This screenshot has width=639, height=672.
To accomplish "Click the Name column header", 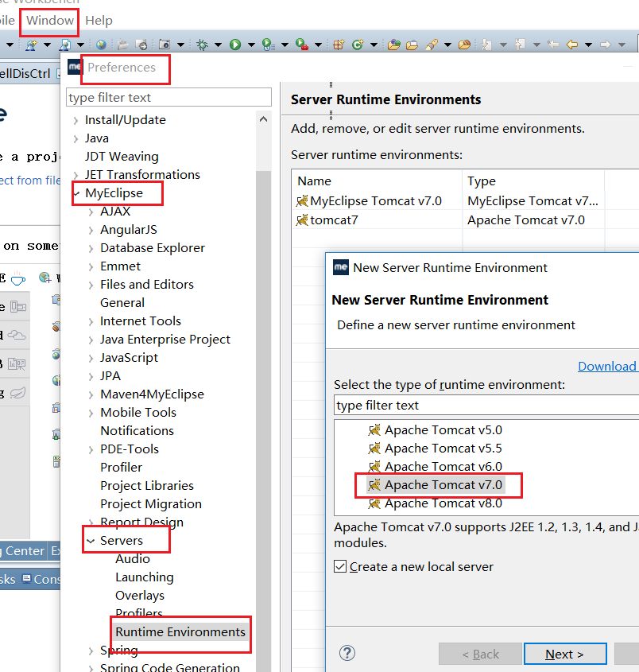I will click(x=377, y=181).
